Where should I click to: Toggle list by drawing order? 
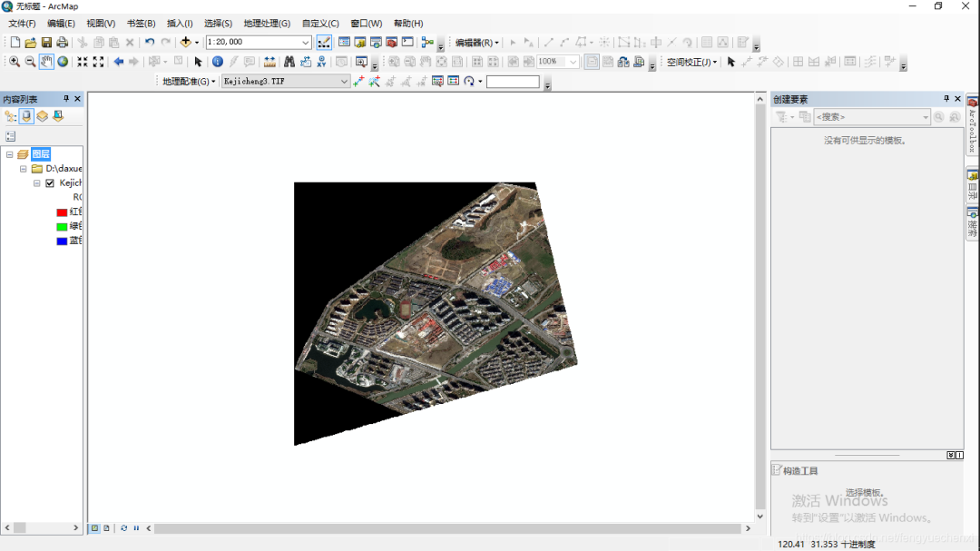[x=10, y=116]
